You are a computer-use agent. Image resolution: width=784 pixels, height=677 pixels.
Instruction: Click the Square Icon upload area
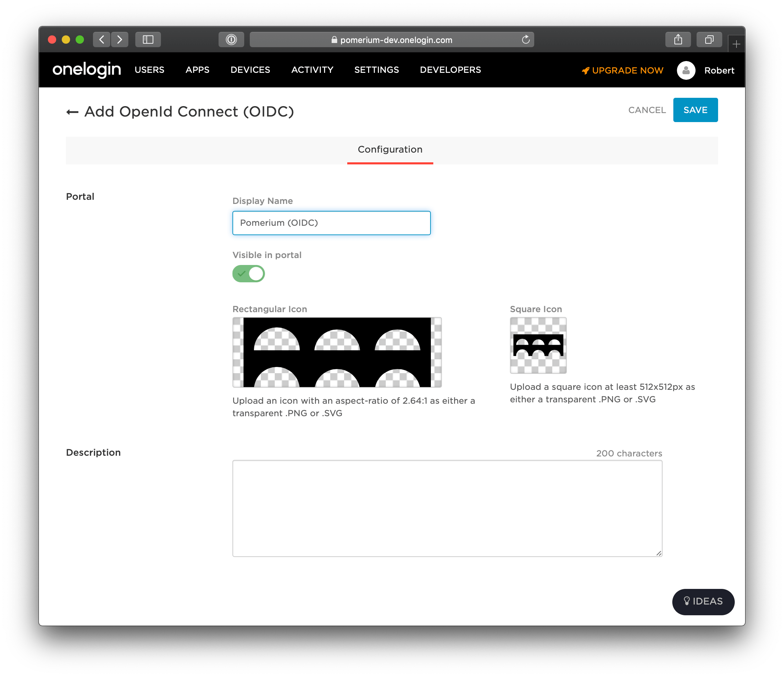pos(538,343)
